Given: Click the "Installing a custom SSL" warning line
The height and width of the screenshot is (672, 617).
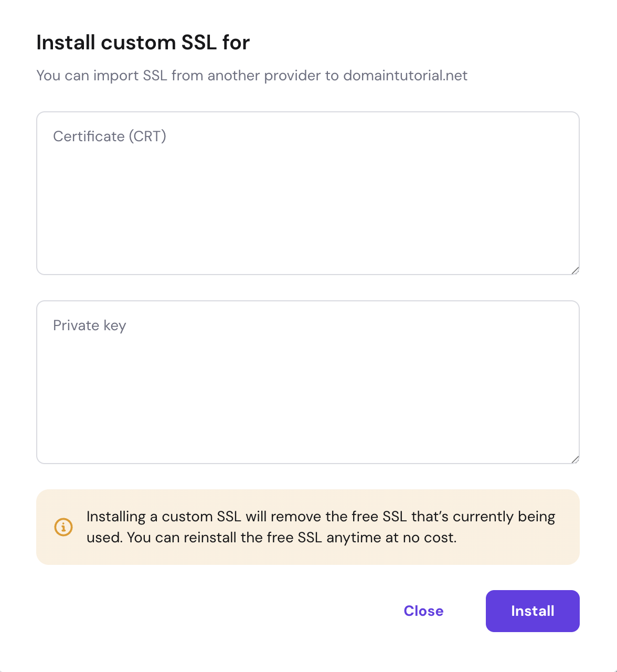Looking at the screenshot, I should (320, 517).
